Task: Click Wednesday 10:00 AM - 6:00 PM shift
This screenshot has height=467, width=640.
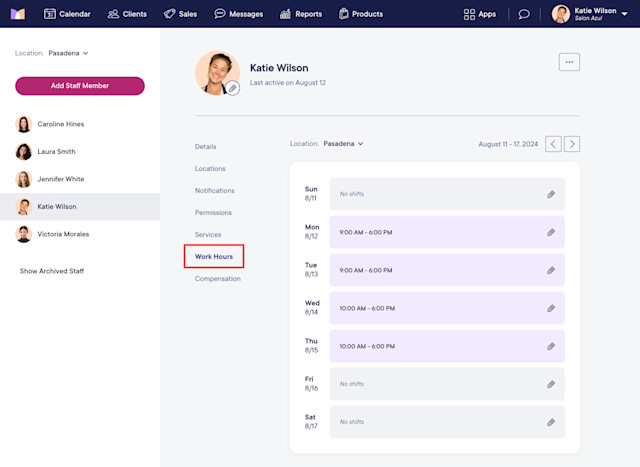Action: coord(447,308)
